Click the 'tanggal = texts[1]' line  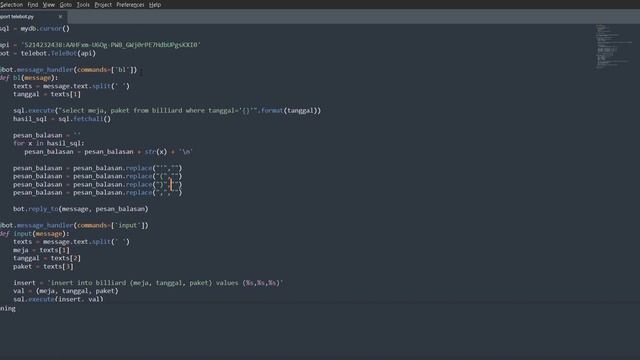tap(47, 94)
